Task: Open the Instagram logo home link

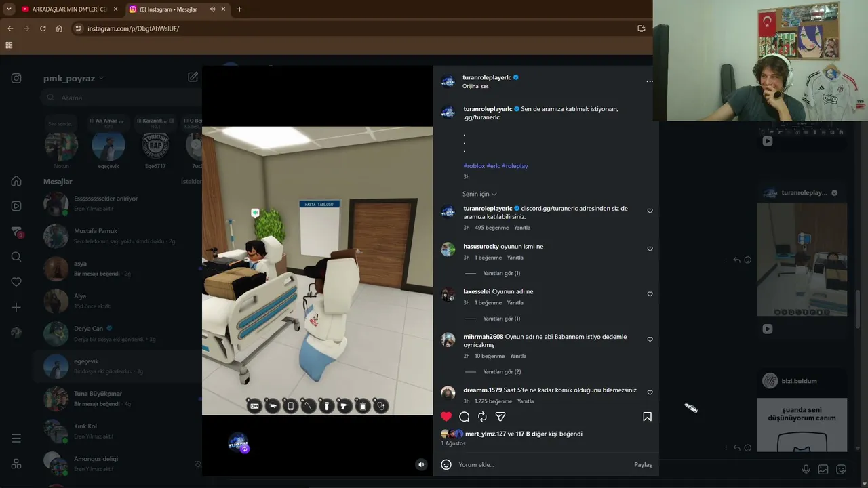Action: click(16, 78)
